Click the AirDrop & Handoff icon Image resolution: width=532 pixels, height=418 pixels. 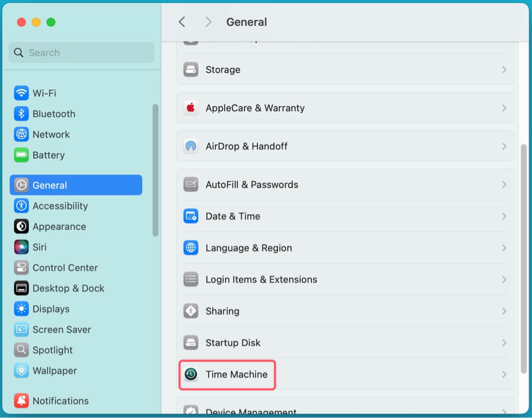191,146
